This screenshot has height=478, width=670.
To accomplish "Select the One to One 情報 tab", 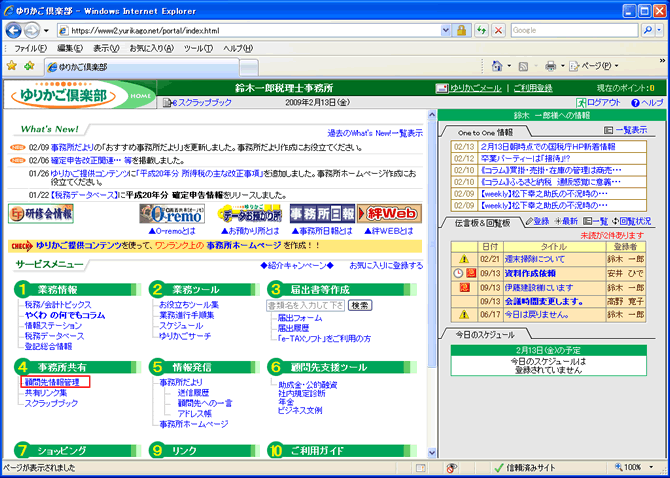I will click(x=485, y=132).
